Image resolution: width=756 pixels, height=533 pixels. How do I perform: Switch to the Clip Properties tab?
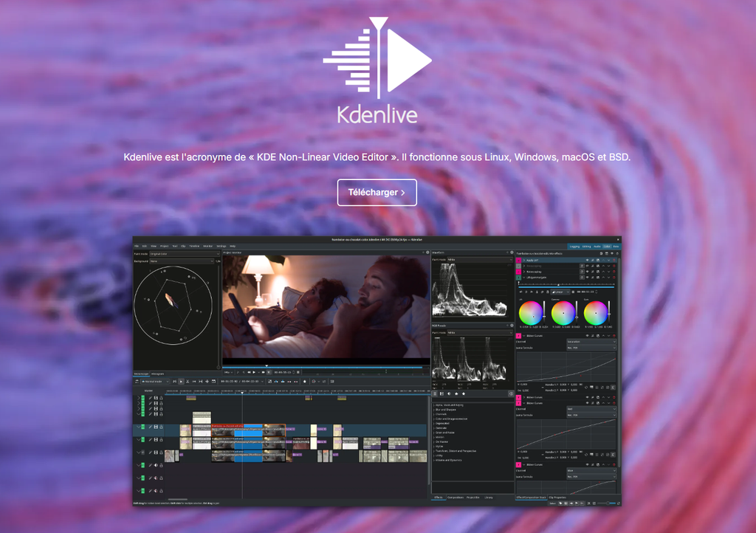(x=557, y=498)
